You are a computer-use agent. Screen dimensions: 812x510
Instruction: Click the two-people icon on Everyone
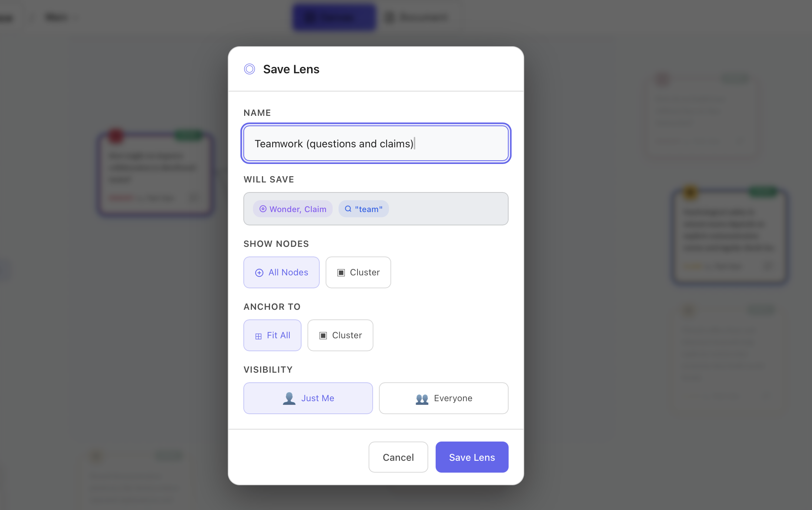[x=422, y=399]
